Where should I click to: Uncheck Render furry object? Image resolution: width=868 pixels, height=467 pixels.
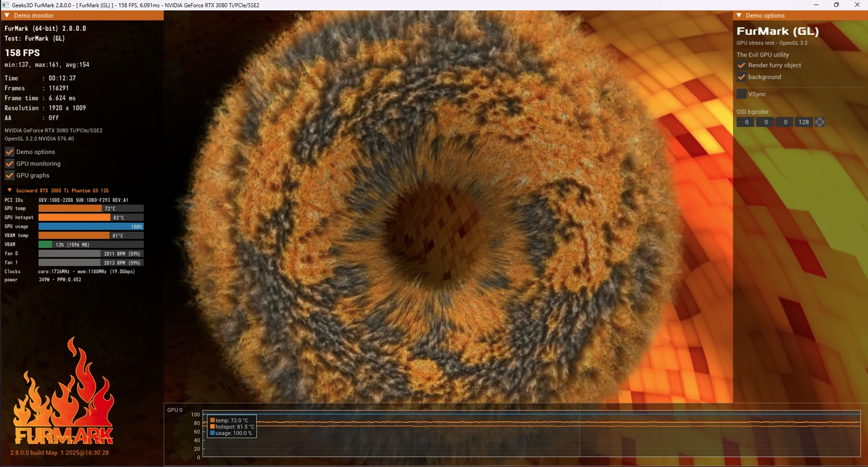(741, 66)
